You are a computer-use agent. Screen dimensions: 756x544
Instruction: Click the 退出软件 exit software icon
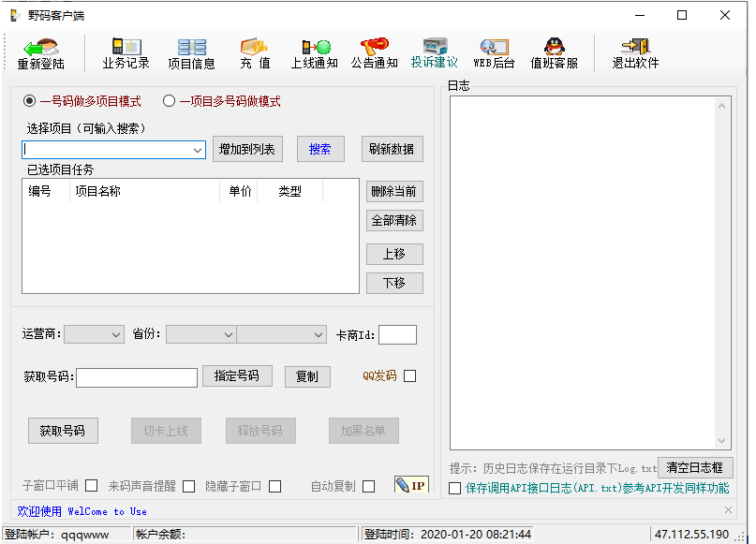[x=635, y=54]
